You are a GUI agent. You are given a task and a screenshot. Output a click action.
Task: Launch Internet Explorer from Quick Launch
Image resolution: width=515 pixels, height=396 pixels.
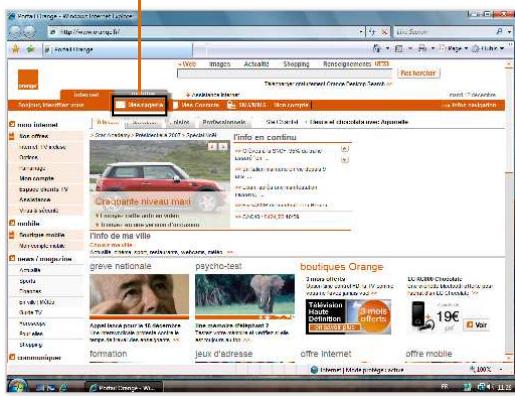(63, 387)
